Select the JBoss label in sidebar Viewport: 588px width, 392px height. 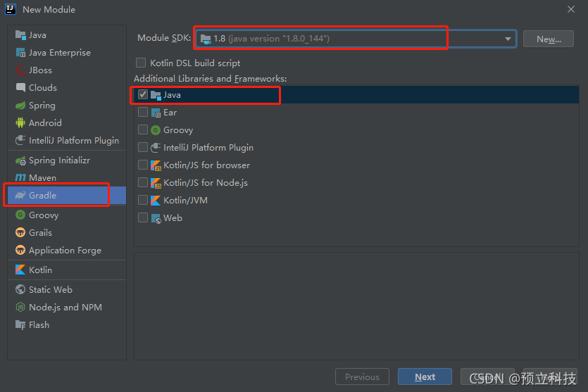(41, 70)
